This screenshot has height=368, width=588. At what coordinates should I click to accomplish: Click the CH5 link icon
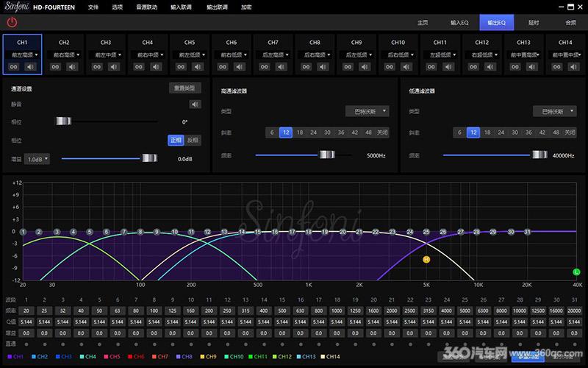pos(181,67)
